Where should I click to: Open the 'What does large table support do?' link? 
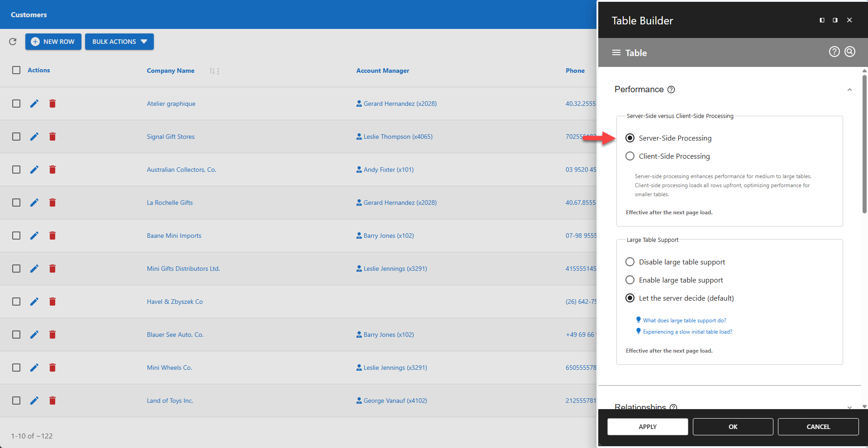click(684, 320)
